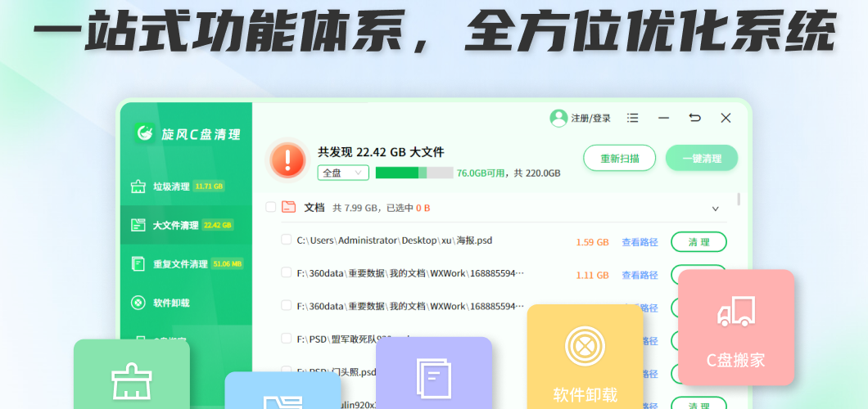Tick the checkbox for 海报.psd
This screenshot has width=868, height=409.
pos(287,240)
